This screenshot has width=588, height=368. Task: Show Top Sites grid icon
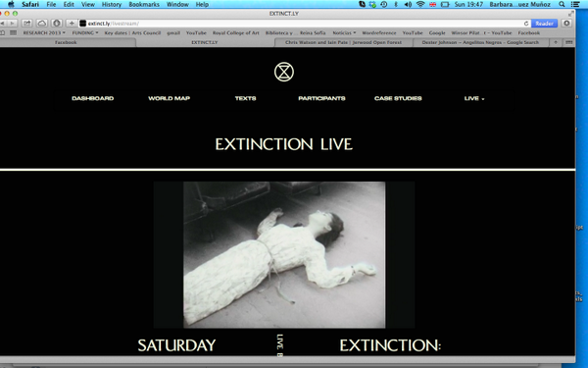(13, 33)
